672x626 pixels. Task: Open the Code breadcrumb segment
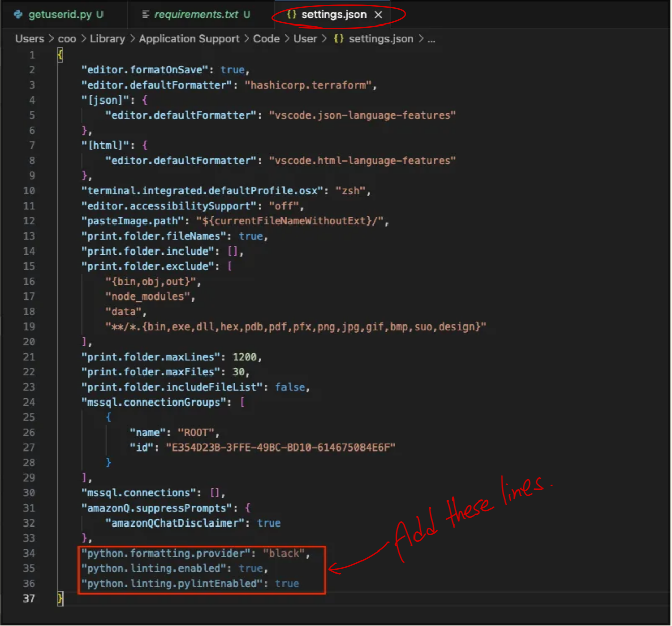(x=266, y=39)
